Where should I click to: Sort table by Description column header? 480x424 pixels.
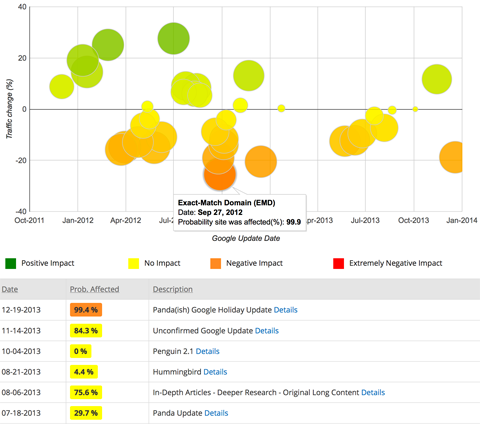(x=173, y=289)
